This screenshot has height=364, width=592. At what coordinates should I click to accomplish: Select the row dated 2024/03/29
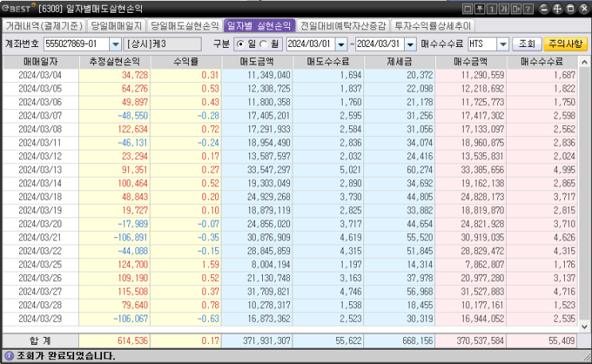click(290, 319)
